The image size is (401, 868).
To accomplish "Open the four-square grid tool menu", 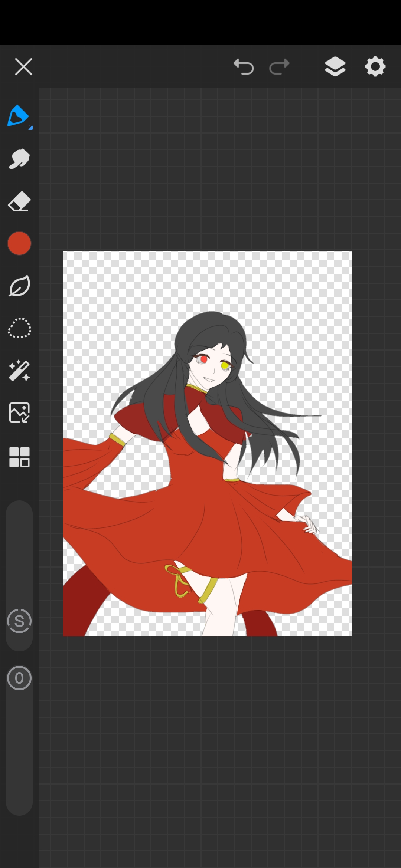I will (x=19, y=457).
